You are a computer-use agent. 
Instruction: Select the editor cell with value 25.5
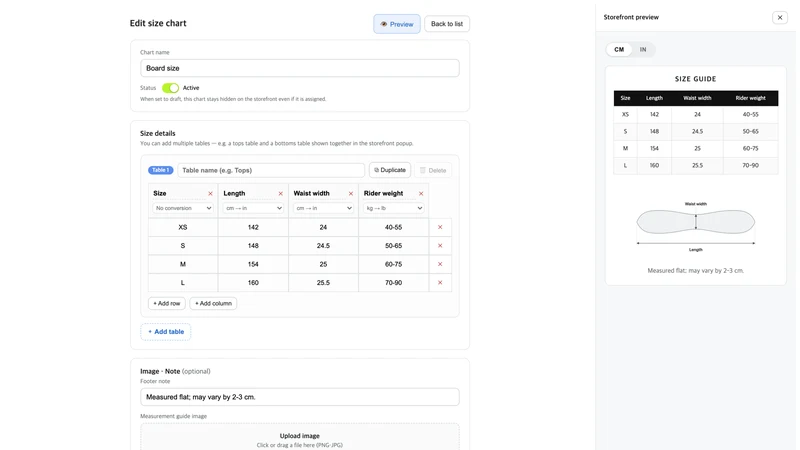click(x=323, y=282)
